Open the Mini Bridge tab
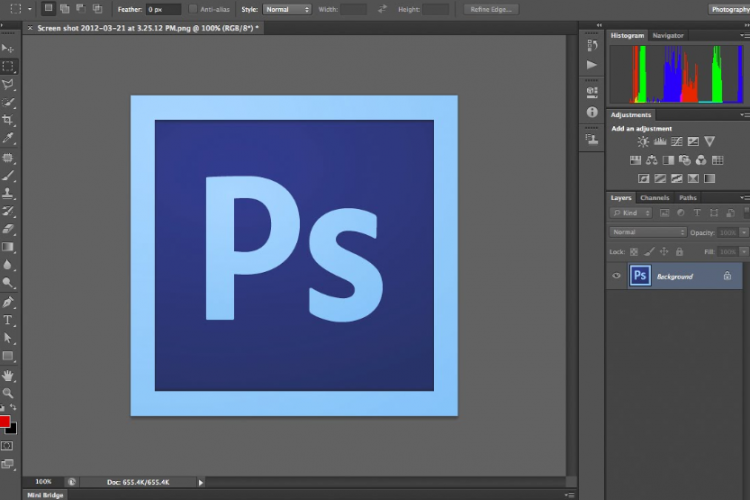The height and width of the screenshot is (500, 750). point(45,495)
